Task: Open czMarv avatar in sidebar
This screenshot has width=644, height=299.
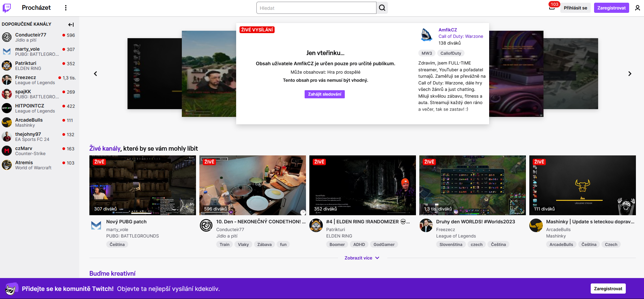Action: [7, 151]
